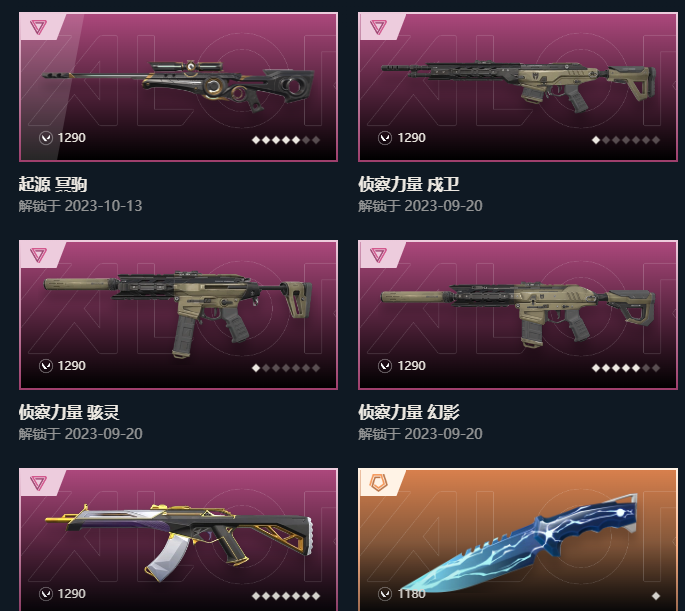Select the gold-trimmed rifle skin image

179,542
